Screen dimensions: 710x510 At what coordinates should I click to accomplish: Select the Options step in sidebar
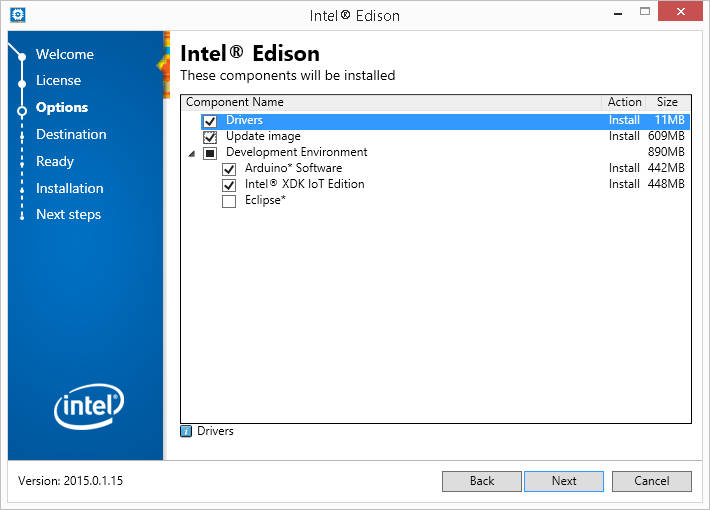click(x=62, y=107)
